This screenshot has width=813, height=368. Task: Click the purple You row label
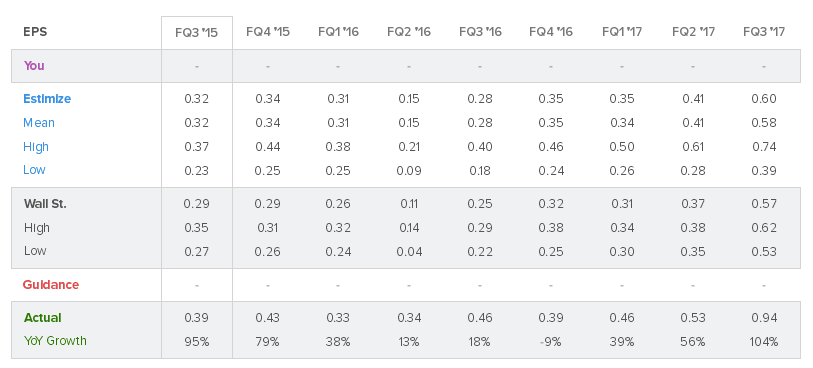(x=34, y=66)
